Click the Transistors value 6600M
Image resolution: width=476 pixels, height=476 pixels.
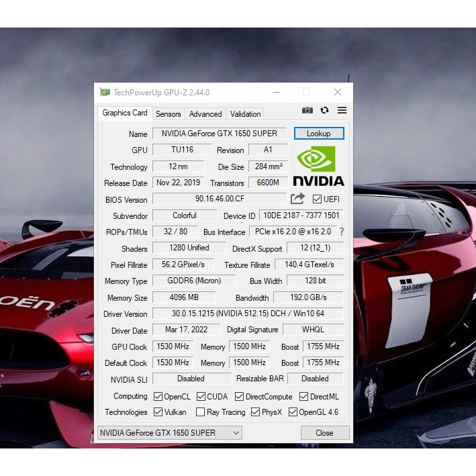click(x=268, y=183)
